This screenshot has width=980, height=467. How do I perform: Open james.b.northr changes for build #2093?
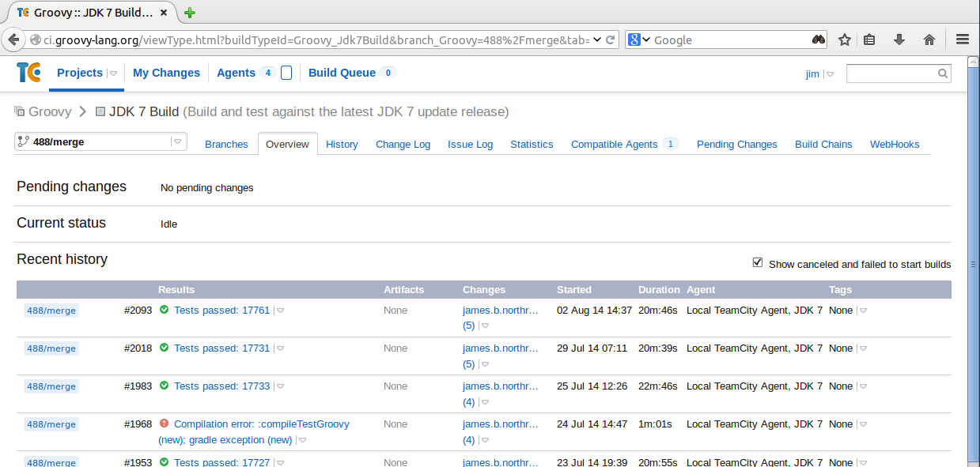pos(501,310)
